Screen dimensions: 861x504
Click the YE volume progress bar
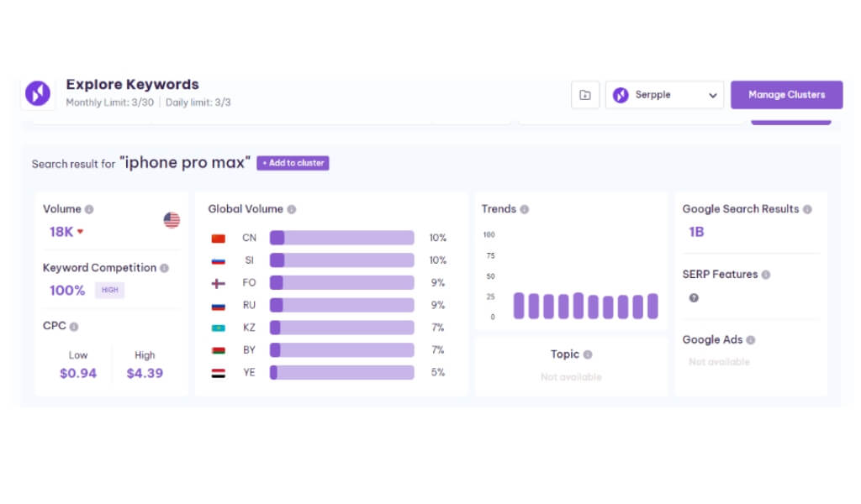341,372
